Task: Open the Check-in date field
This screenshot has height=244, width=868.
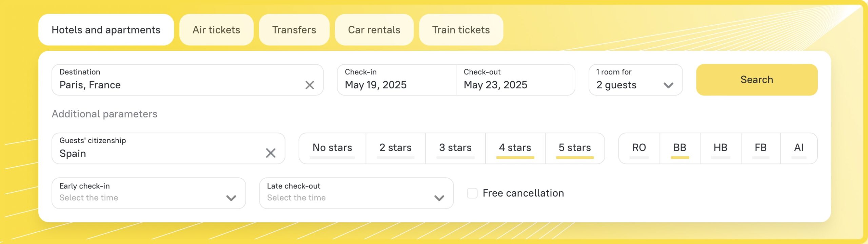Action: coord(396,80)
